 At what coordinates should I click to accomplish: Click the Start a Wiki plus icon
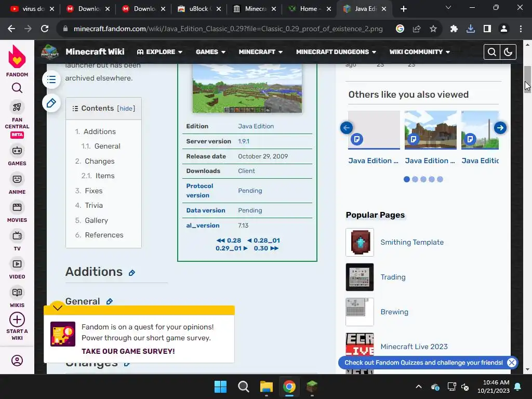point(17,320)
